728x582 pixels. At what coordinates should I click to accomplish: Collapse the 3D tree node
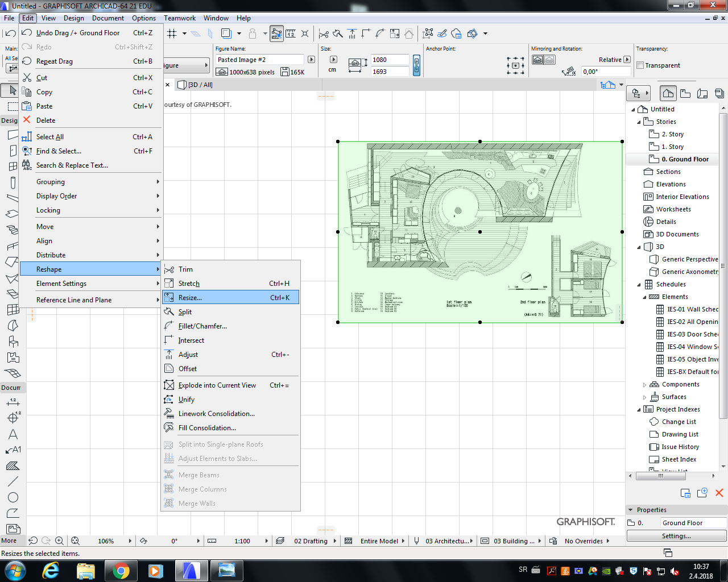tap(639, 247)
